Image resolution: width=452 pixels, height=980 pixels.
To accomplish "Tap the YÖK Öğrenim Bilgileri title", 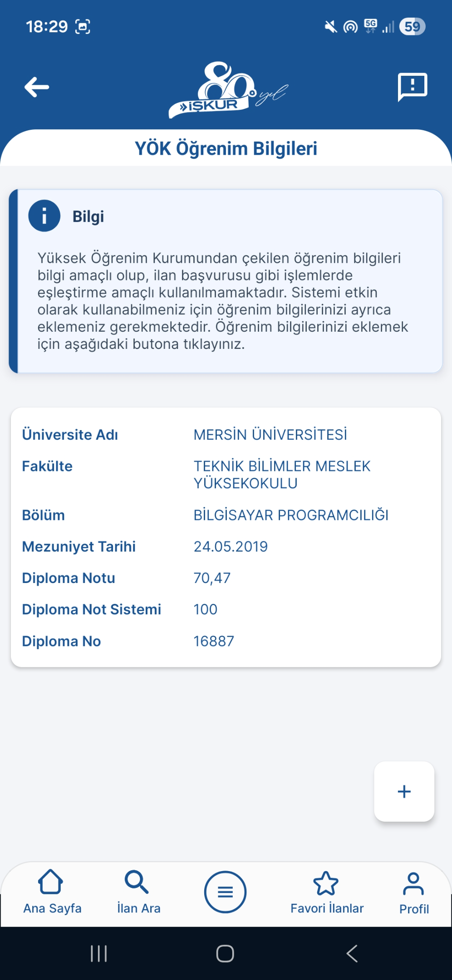I will pyautogui.click(x=226, y=148).
